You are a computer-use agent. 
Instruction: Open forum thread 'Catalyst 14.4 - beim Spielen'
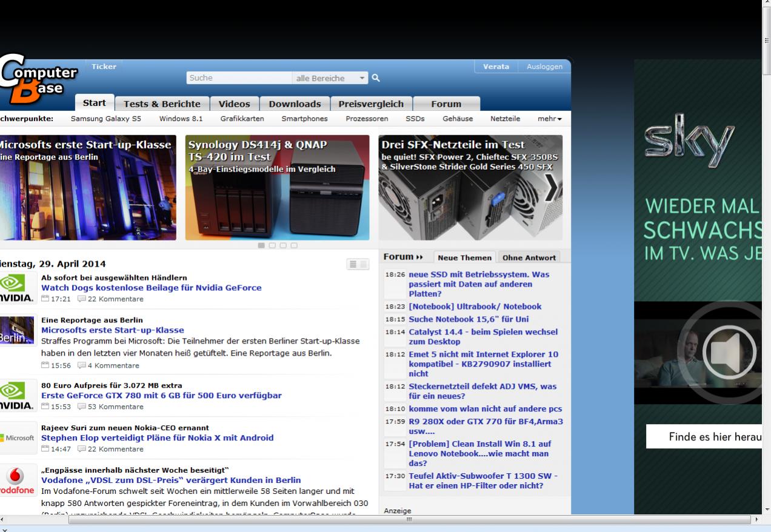click(483, 337)
